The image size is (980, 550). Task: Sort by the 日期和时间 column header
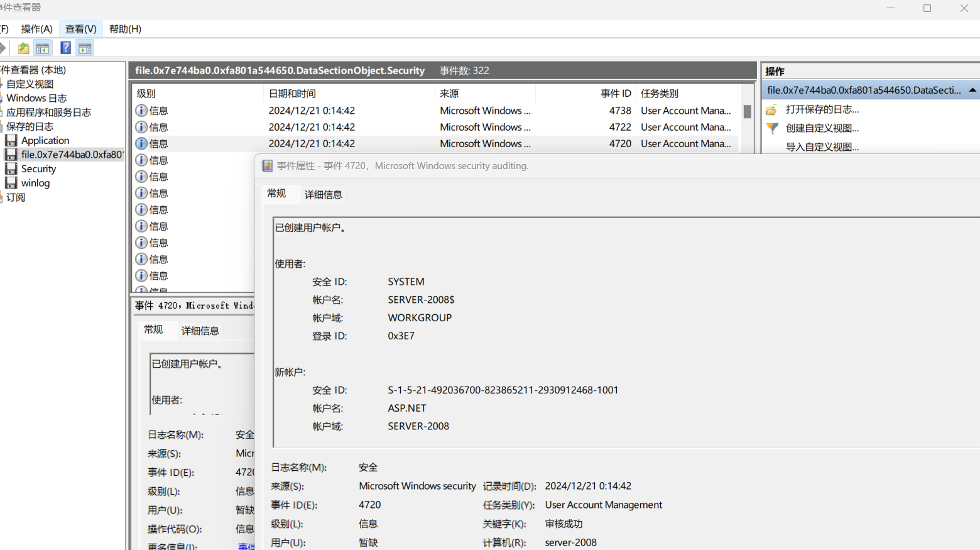pos(349,94)
